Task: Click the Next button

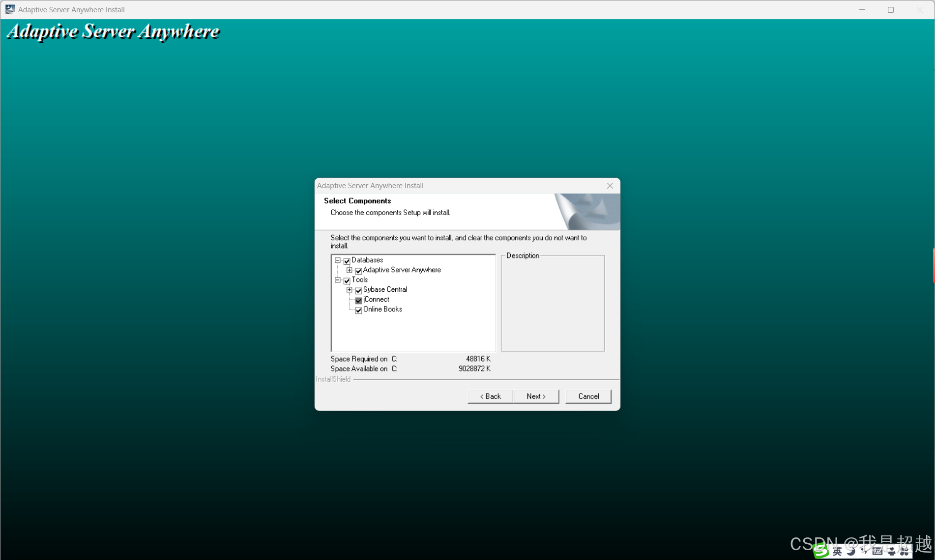Action: click(536, 396)
